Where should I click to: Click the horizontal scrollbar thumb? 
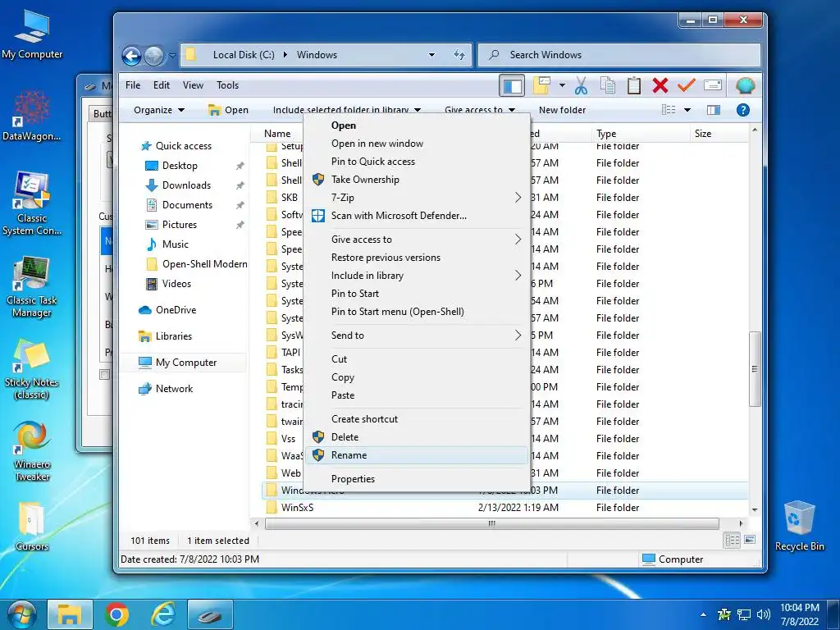(492, 523)
